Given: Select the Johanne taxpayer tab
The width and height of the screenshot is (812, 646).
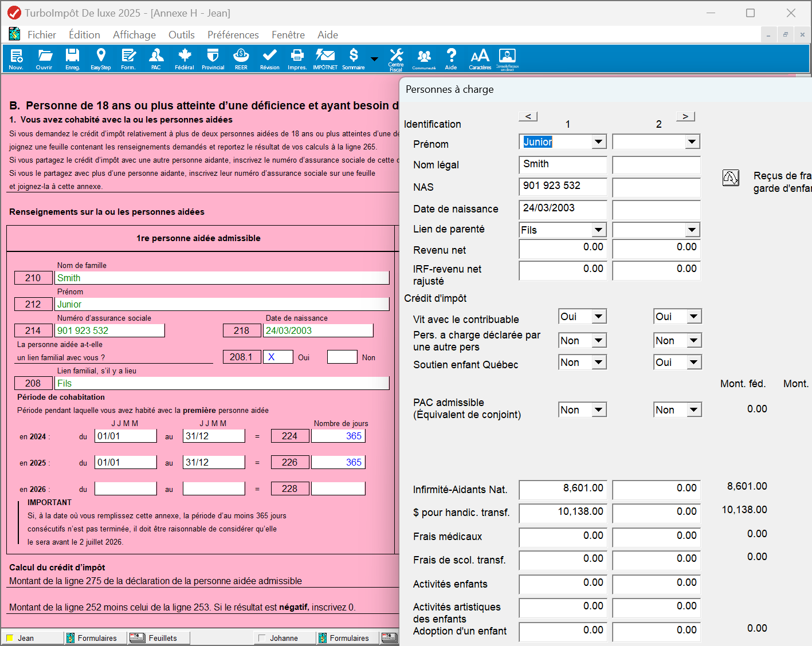Looking at the screenshot, I should [x=284, y=638].
